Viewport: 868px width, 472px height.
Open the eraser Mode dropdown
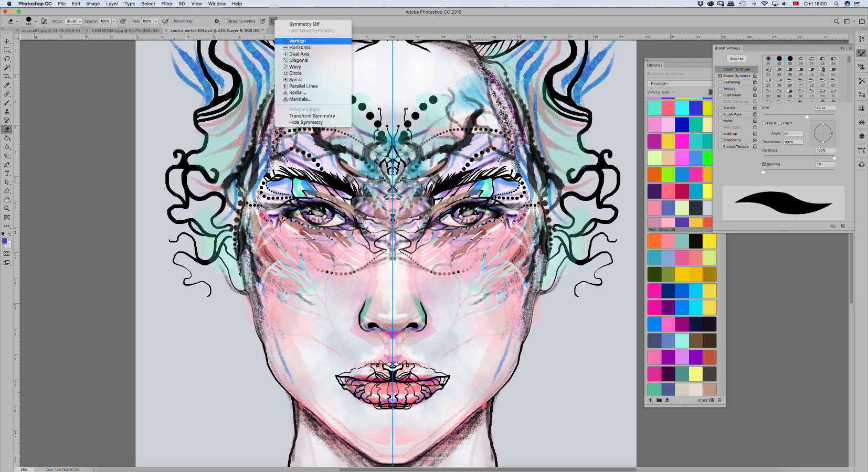[73, 22]
